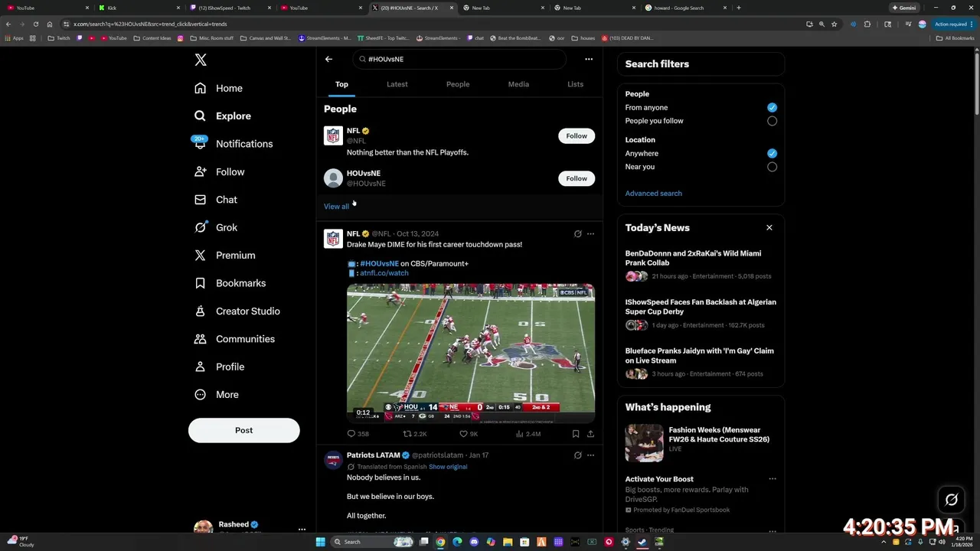Click reply icon on NFL post
The width and height of the screenshot is (980, 551).
(x=351, y=434)
